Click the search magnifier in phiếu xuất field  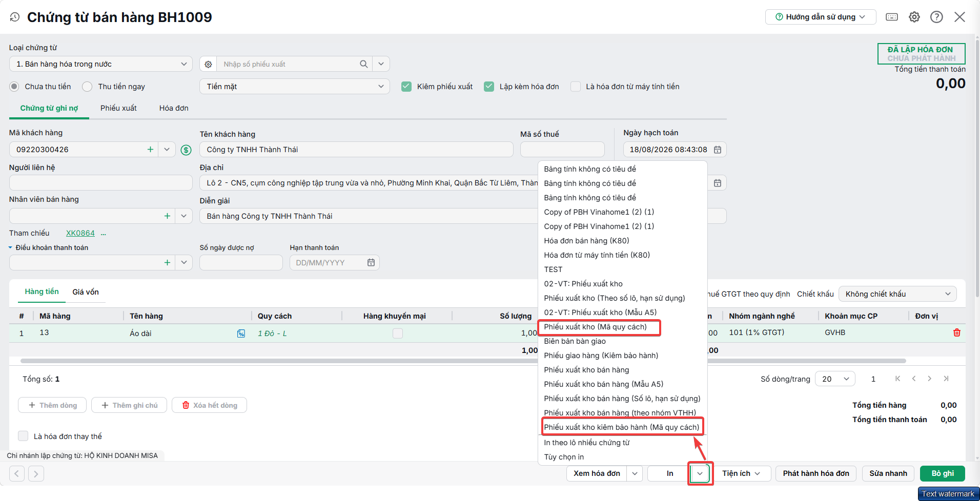pyautogui.click(x=363, y=64)
